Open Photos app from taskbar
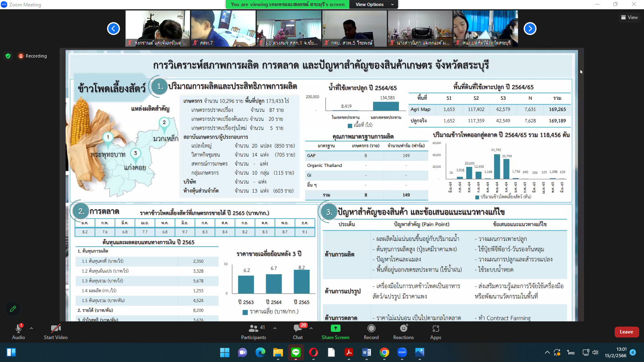 420,352
